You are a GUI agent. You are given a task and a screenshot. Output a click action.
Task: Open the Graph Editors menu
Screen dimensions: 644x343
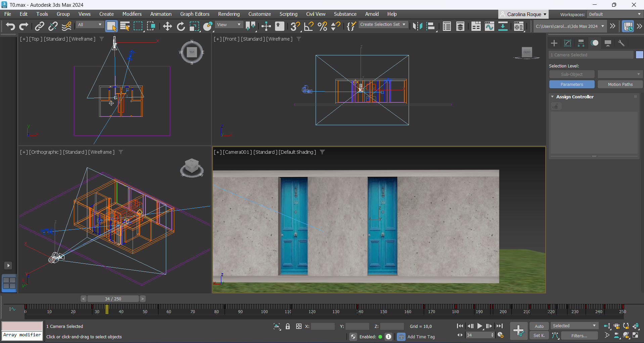click(x=194, y=14)
